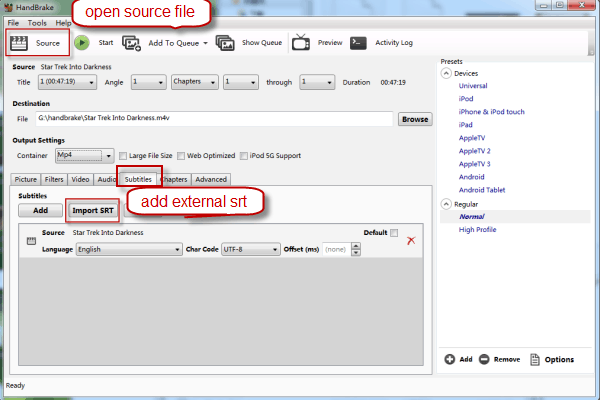Click the HandBrake title bar app icon
Image resolution: width=600 pixels, height=400 pixels.
pos(8,7)
